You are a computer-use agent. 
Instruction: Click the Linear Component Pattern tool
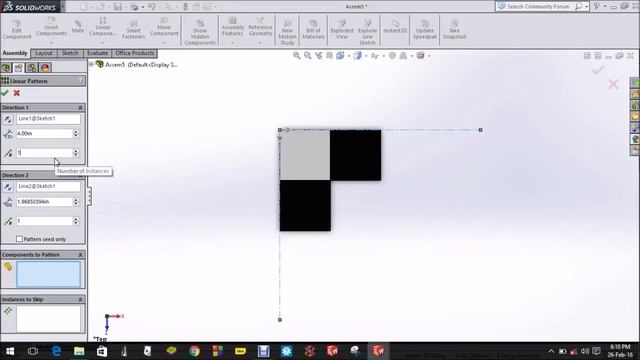tap(102, 27)
